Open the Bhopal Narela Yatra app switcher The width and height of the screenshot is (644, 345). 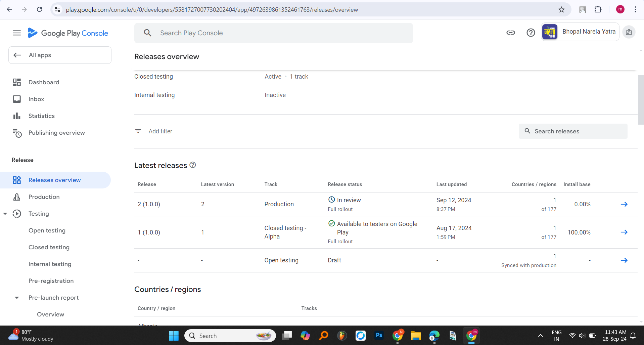pyautogui.click(x=580, y=32)
